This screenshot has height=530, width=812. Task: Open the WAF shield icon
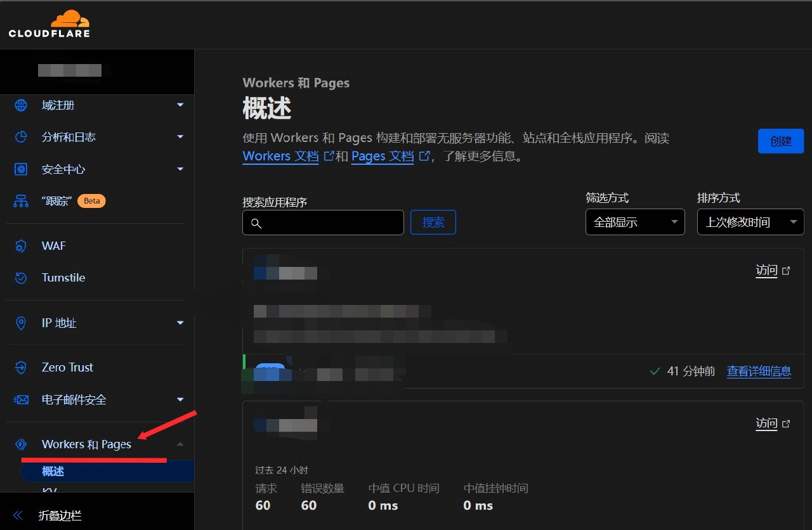click(21, 246)
